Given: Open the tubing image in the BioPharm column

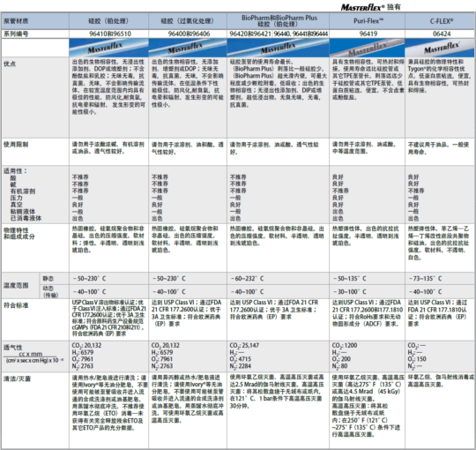Looking at the screenshot, I should tap(278, 48).
